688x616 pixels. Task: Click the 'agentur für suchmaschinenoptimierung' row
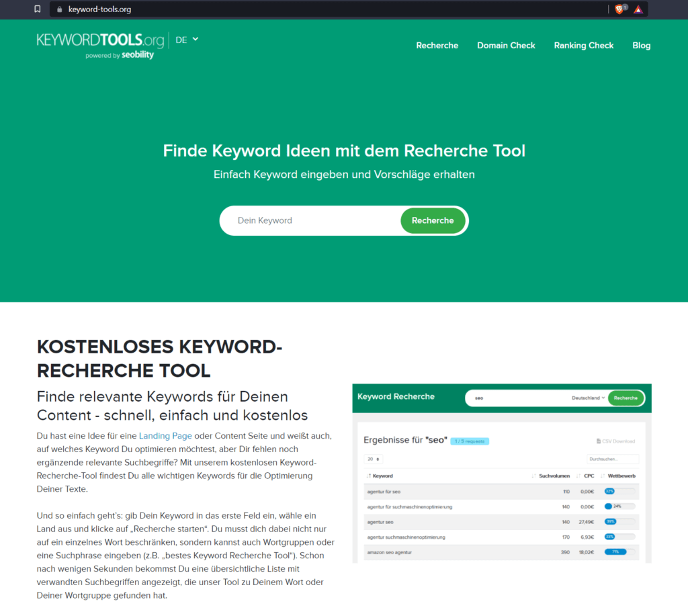(x=501, y=507)
